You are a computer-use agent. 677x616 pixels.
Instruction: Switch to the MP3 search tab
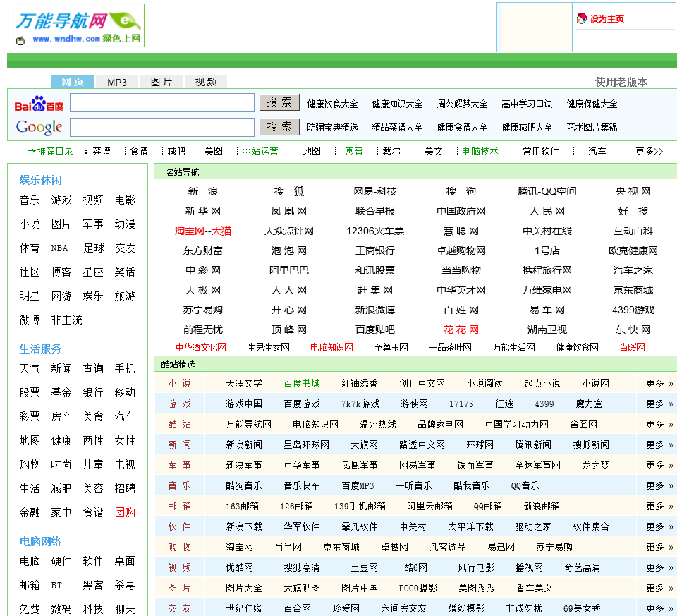[x=117, y=83]
